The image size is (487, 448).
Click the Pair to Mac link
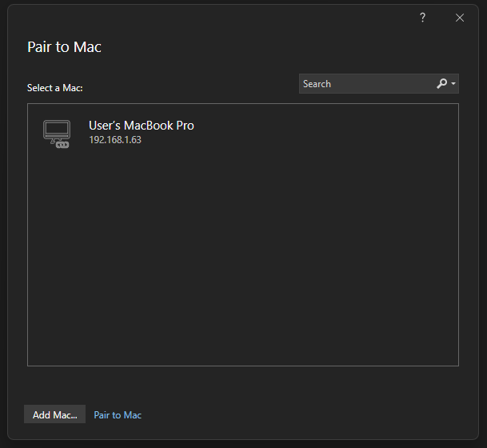(x=118, y=415)
